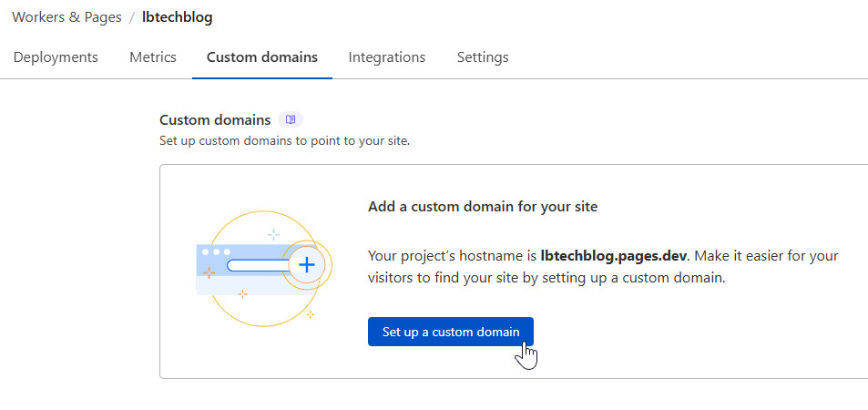868x410 pixels.
Task: Select the Custom domains tab
Action: click(x=262, y=57)
